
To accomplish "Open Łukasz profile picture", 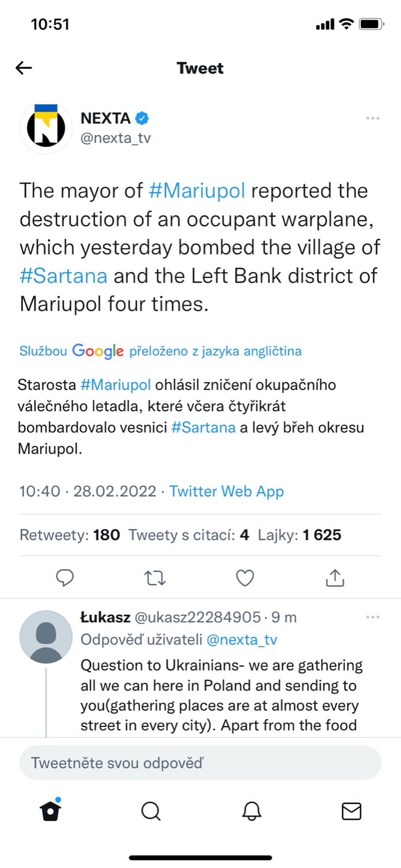I will click(46, 637).
